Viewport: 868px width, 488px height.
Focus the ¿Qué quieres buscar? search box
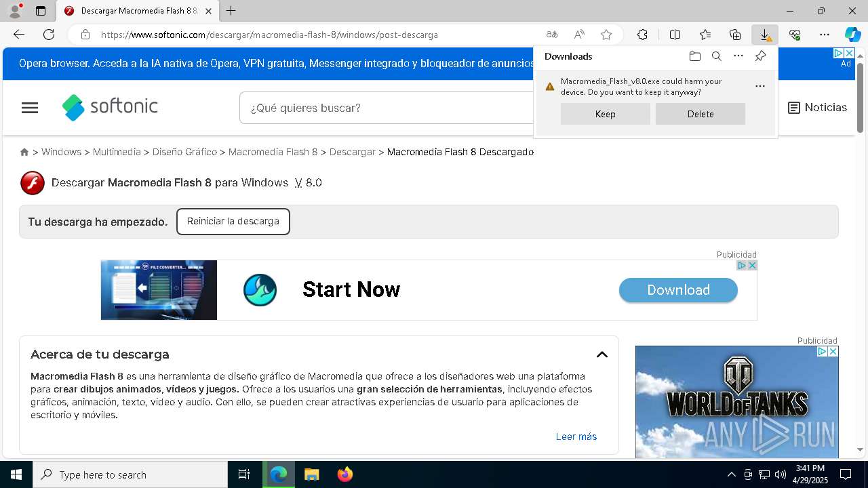(387, 108)
